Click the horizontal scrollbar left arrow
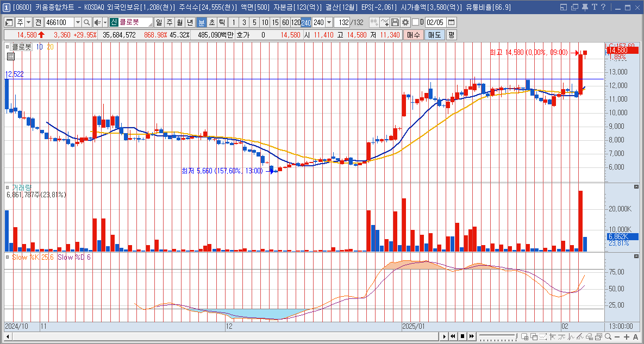Screen dimensions: 644x344 click(8, 336)
